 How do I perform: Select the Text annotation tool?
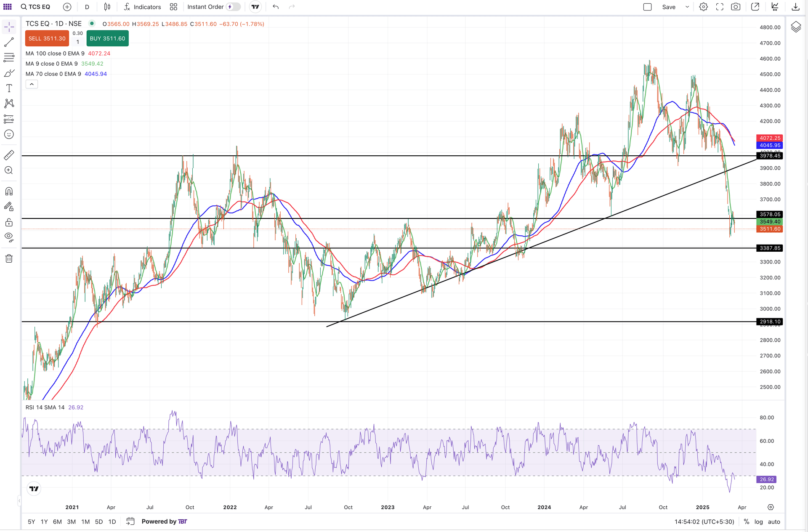9,88
